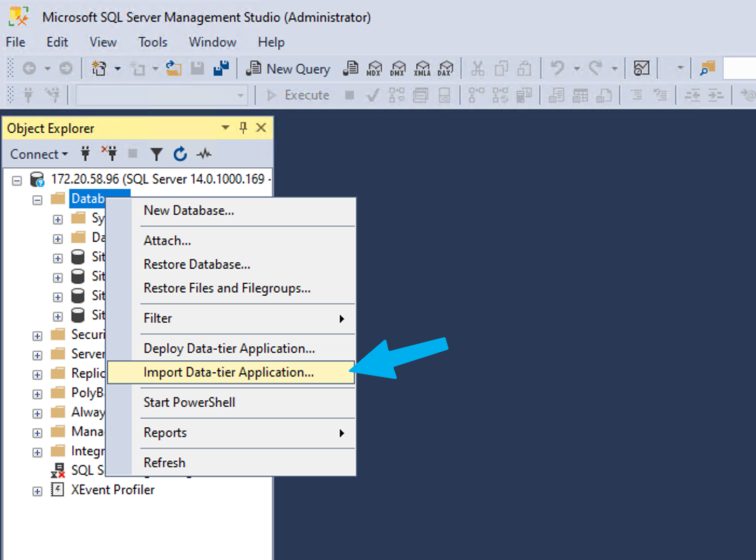The height and width of the screenshot is (560, 756).
Task: Select the XEvent Profiler tree item
Action: click(113, 490)
